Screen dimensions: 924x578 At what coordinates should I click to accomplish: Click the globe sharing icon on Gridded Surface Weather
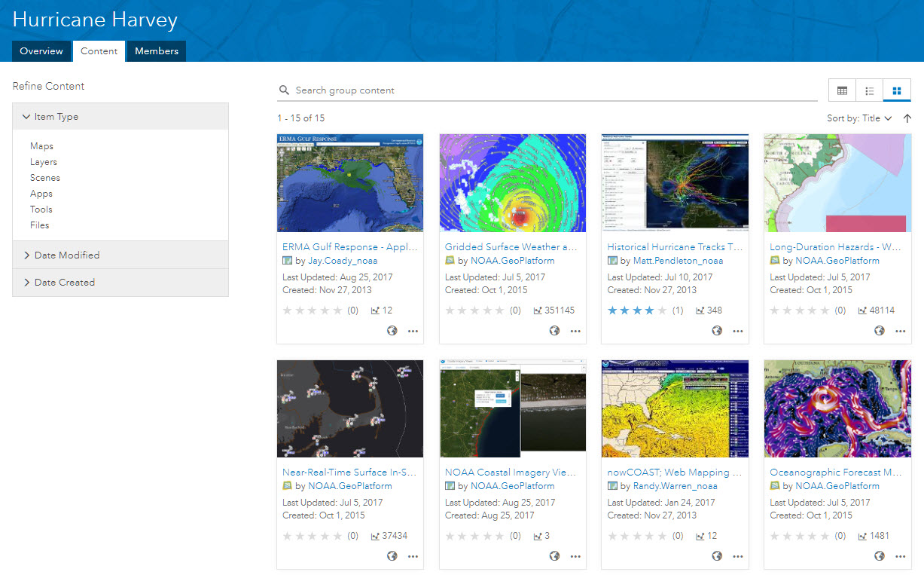[554, 331]
